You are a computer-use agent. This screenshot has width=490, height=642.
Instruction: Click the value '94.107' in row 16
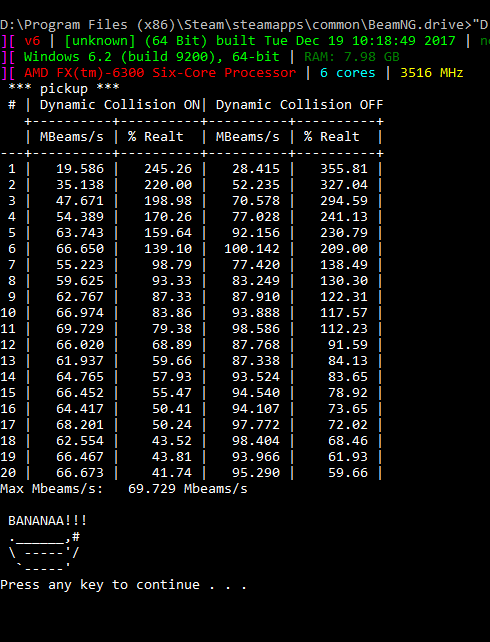click(x=256, y=408)
